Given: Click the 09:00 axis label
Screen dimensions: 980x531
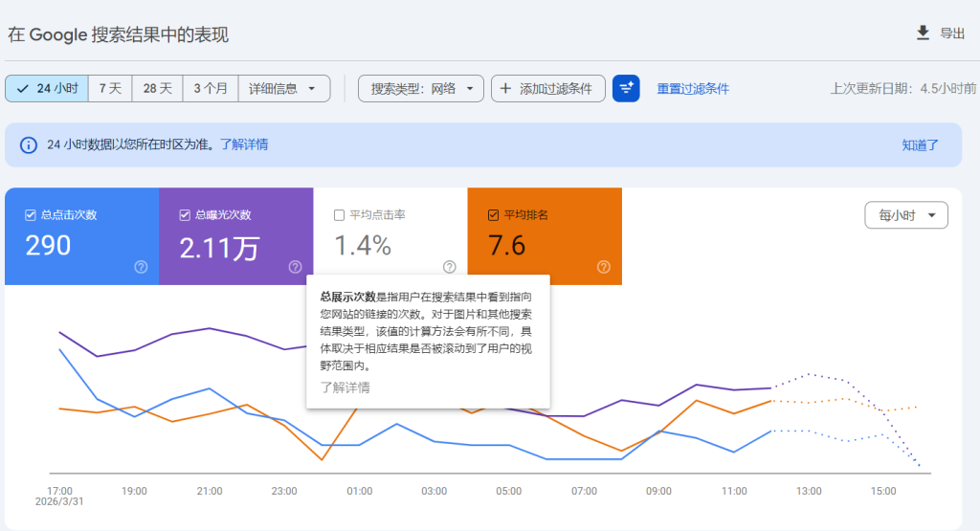Looking at the screenshot, I should [x=658, y=491].
